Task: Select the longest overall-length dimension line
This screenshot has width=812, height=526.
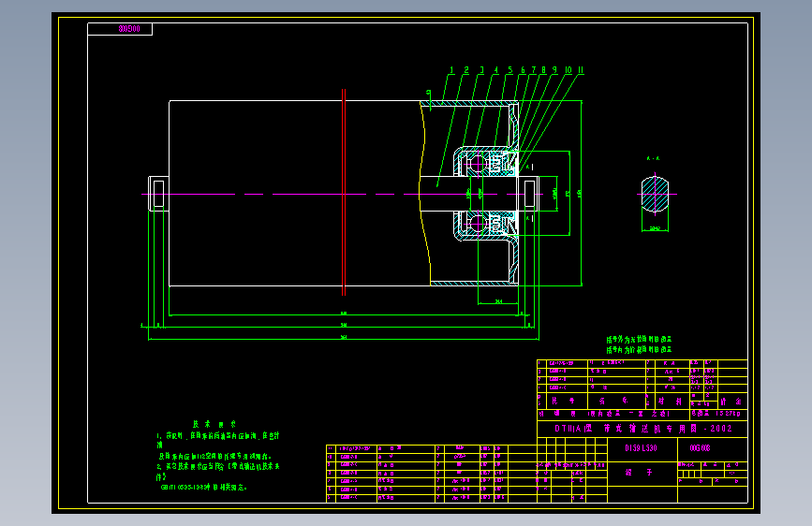Action: 344,340
